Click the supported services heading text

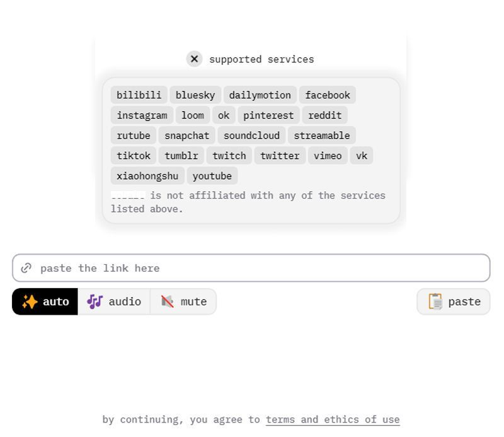(x=261, y=59)
